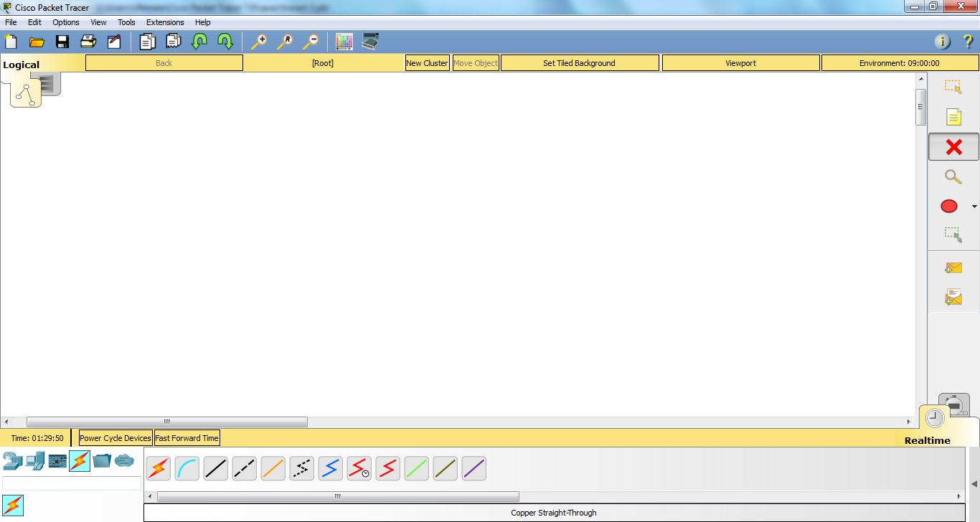The image size is (980, 522).
Task: Add a simple PDU with envelope icon
Action: [953, 268]
